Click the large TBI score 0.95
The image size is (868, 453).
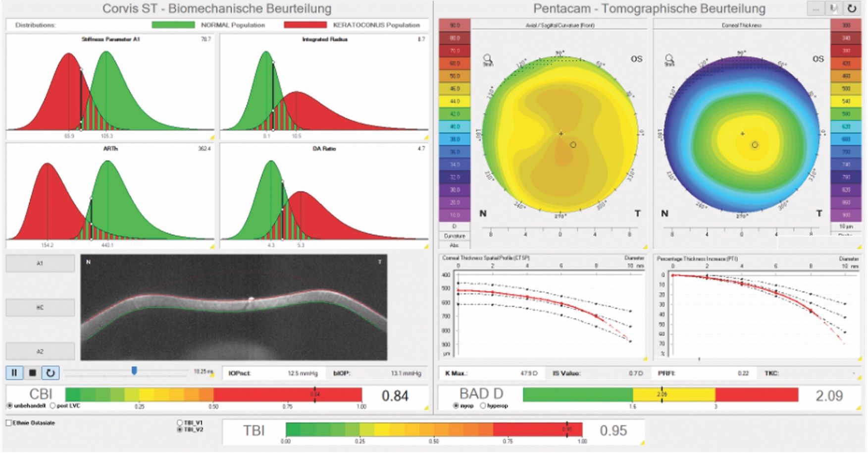[613, 431]
